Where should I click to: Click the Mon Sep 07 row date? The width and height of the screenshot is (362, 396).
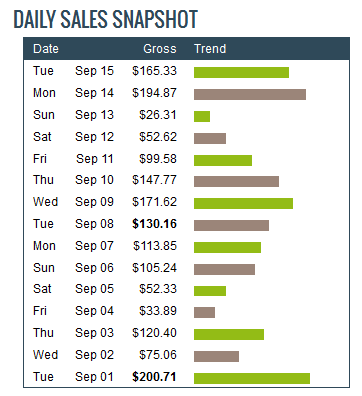point(73,246)
